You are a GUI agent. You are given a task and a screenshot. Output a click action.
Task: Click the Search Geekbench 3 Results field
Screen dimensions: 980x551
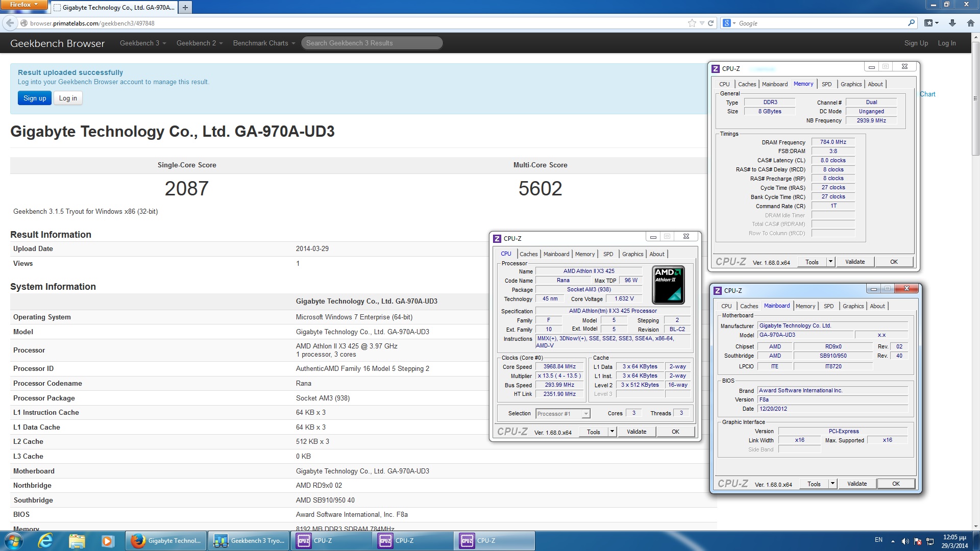pos(372,43)
